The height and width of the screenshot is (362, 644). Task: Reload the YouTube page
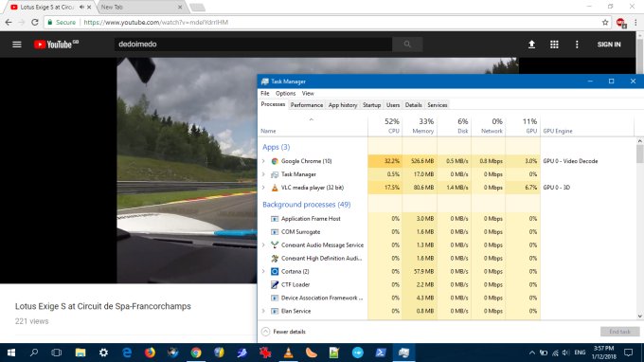pyautogui.click(x=35, y=22)
